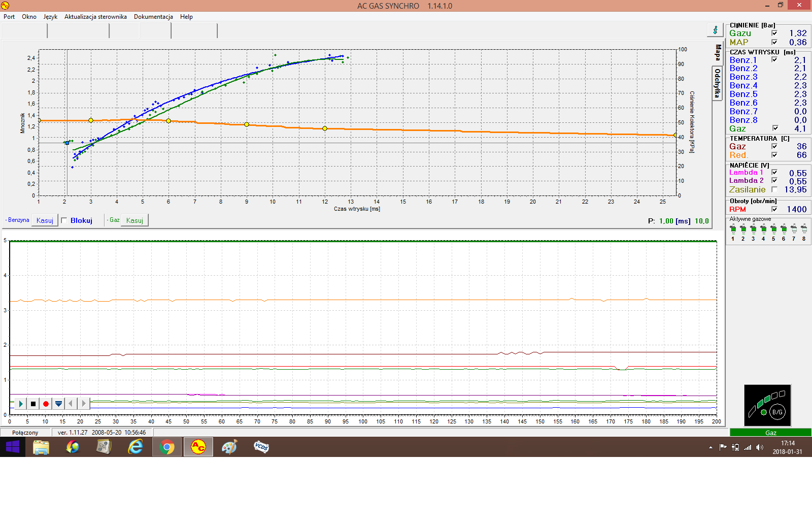The width and height of the screenshot is (812, 524).
Task: Click gas injector icon number 3
Action: click(753, 229)
